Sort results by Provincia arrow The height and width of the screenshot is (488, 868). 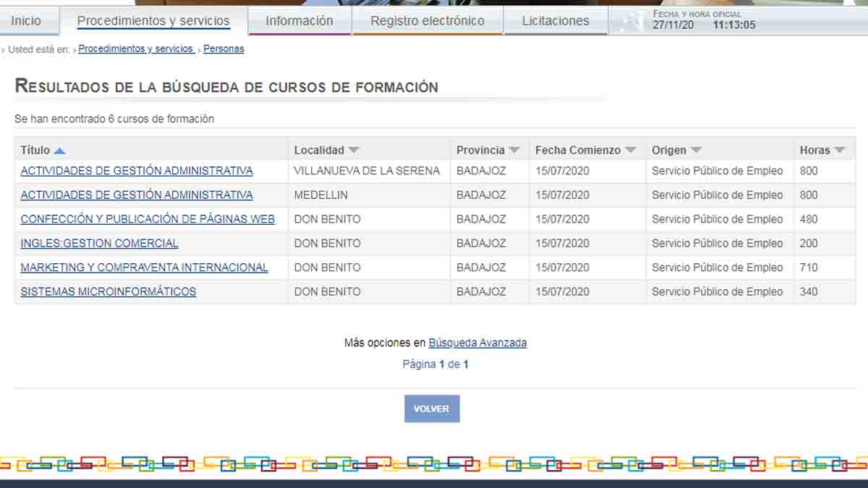tap(514, 150)
